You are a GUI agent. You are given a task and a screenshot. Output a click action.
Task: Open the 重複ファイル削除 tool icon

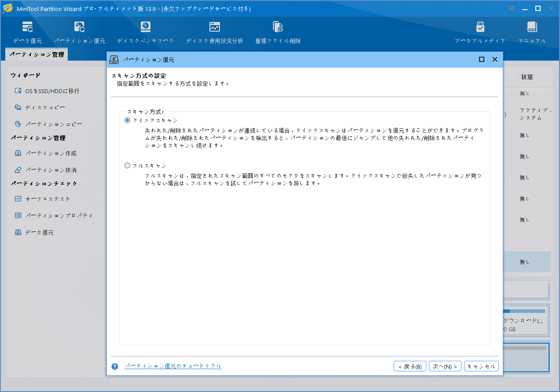[278, 27]
